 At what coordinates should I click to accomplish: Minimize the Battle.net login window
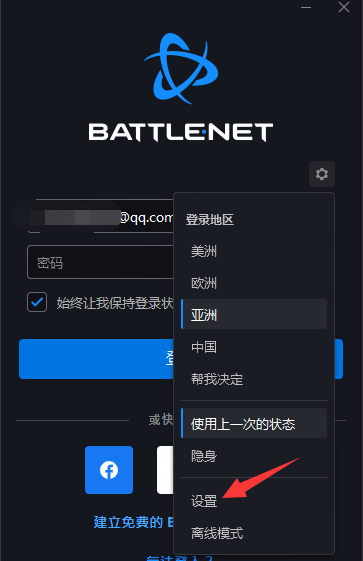coord(306,7)
